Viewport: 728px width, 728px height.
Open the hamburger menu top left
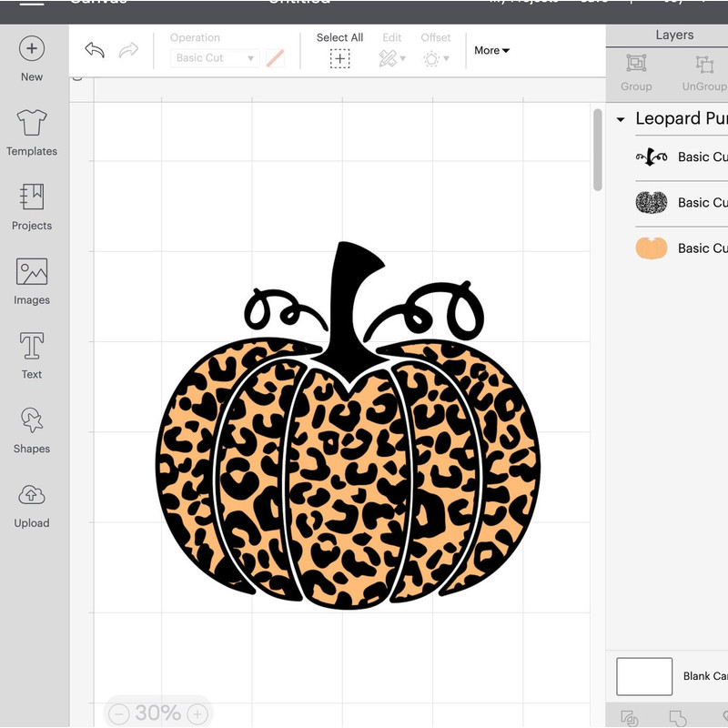(34, 3)
